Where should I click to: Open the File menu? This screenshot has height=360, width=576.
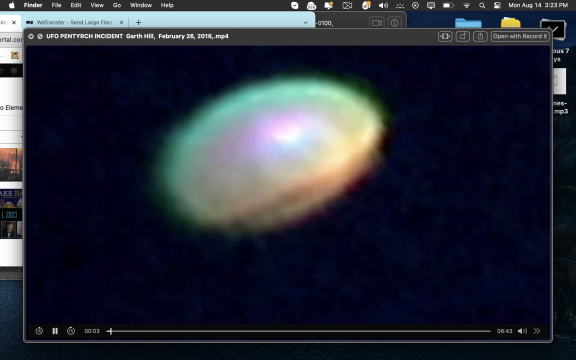(x=56, y=5)
